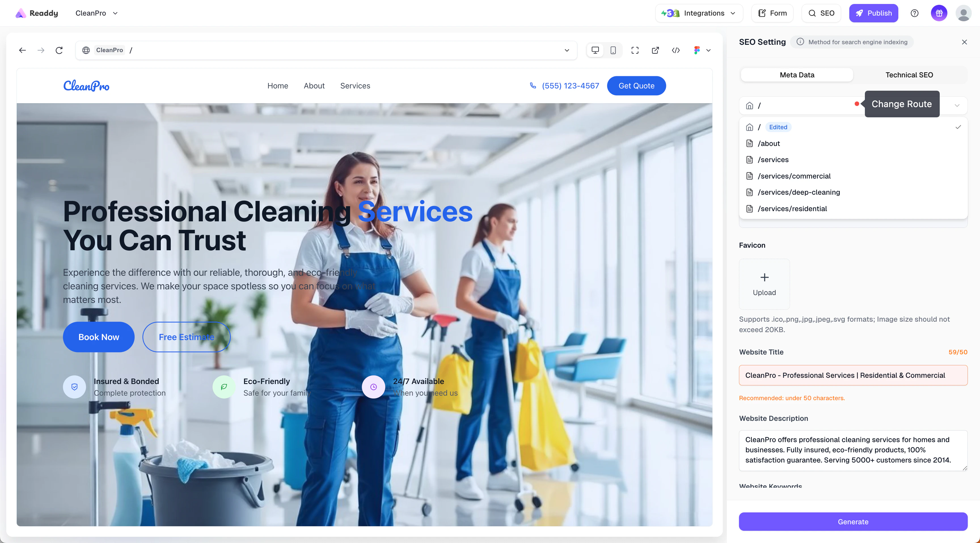
Task: Switch to the Technical SEO tab
Action: pyautogui.click(x=909, y=75)
